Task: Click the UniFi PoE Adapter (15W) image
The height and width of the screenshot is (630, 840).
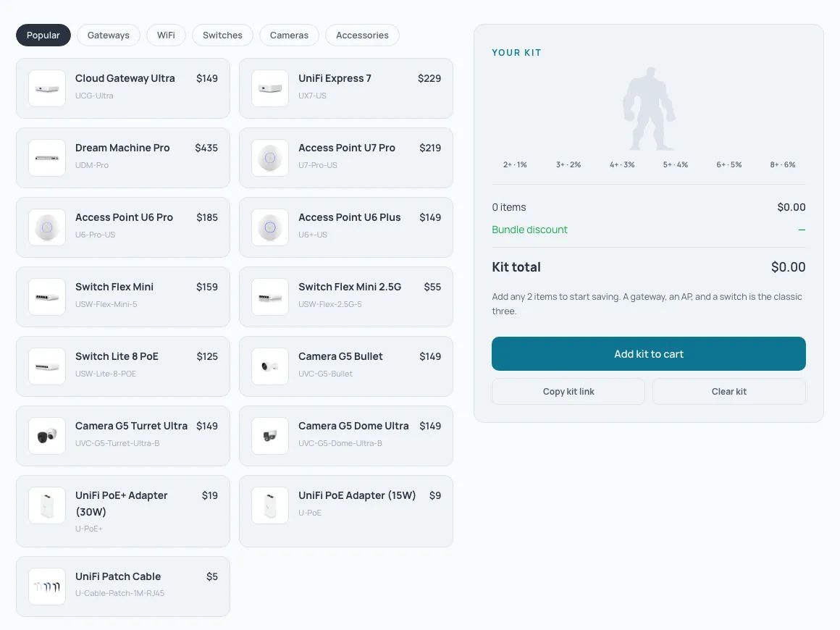Action: click(x=270, y=505)
